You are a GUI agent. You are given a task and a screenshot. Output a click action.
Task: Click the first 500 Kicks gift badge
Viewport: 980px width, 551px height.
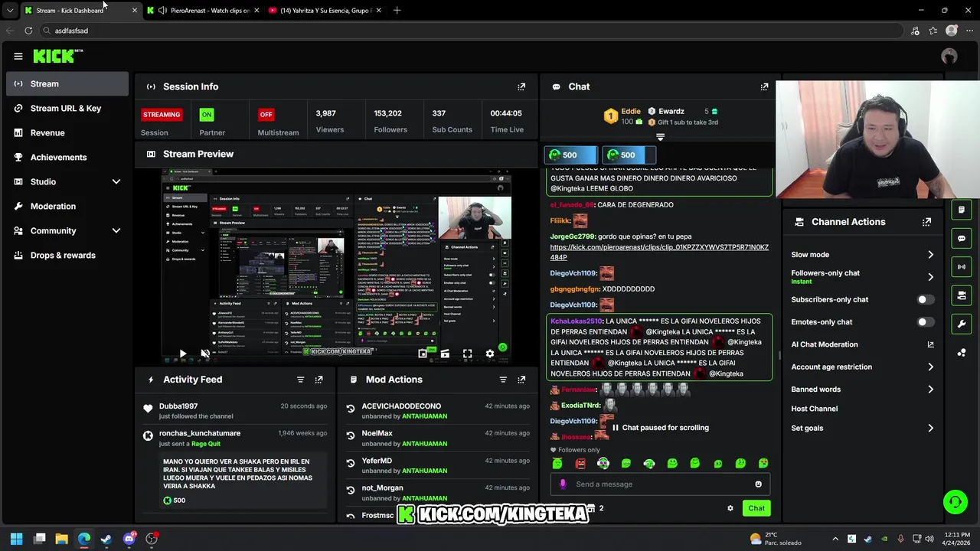tap(570, 155)
